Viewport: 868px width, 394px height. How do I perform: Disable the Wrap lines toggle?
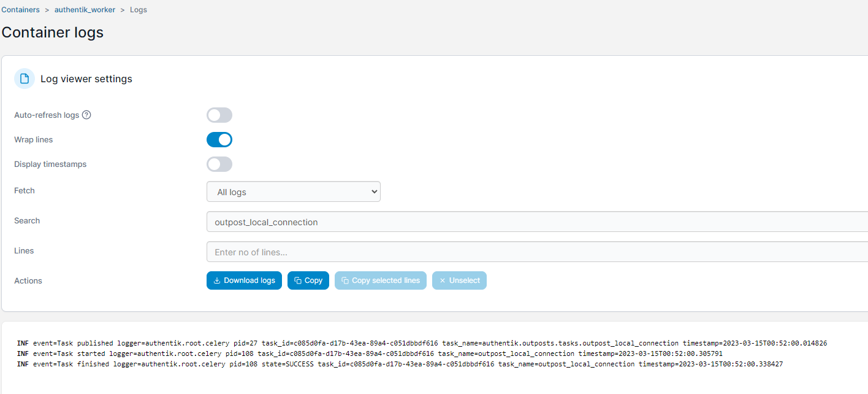[x=219, y=139]
